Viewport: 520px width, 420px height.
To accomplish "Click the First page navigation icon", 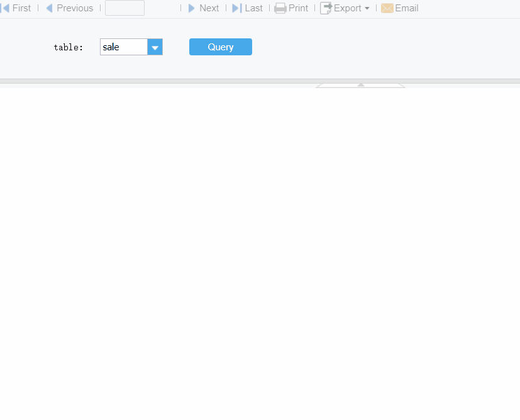I will [x=5, y=8].
